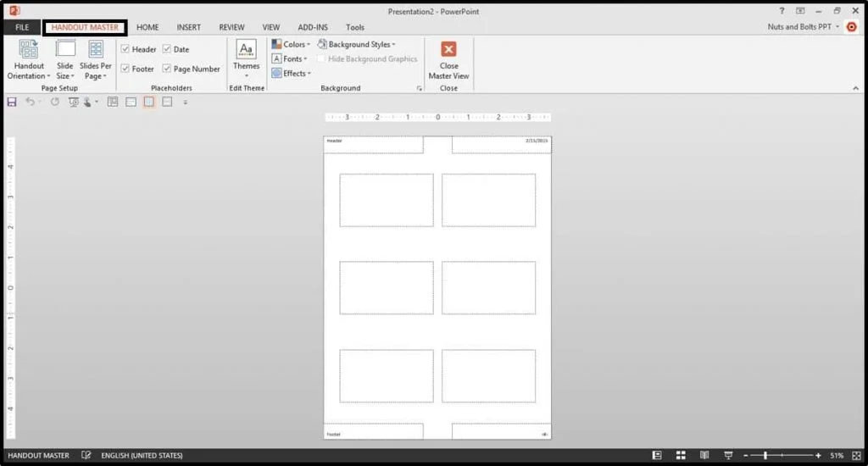Click the Header placeholder on handout page

pyautogui.click(x=373, y=145)
